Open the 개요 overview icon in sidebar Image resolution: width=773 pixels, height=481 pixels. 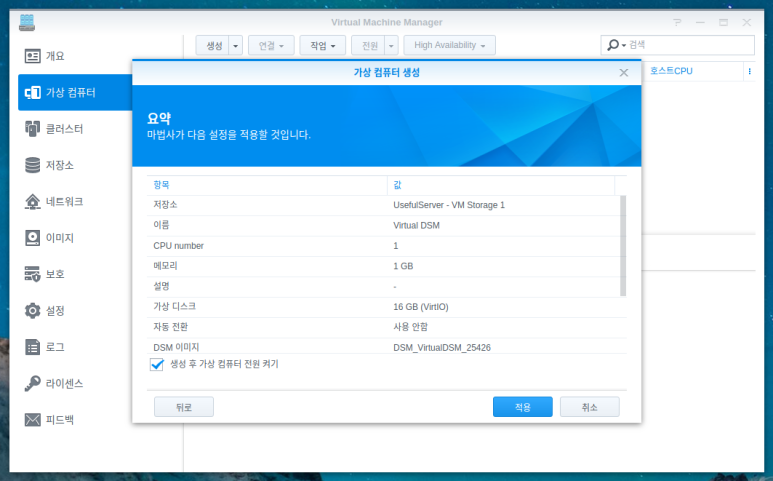(33, 56)
